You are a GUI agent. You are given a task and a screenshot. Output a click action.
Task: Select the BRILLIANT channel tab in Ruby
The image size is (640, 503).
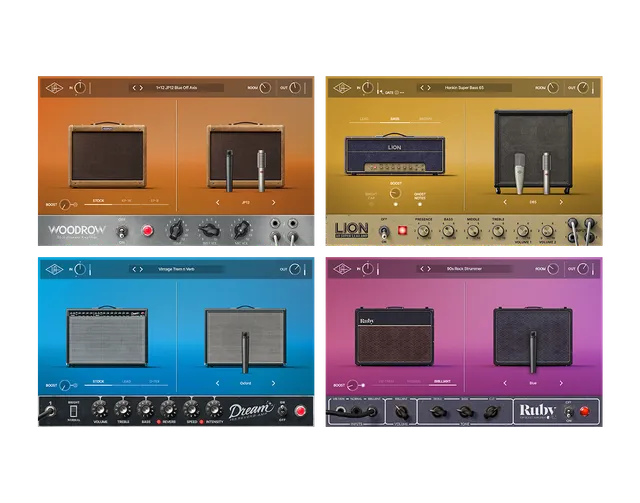click(442, 381)
